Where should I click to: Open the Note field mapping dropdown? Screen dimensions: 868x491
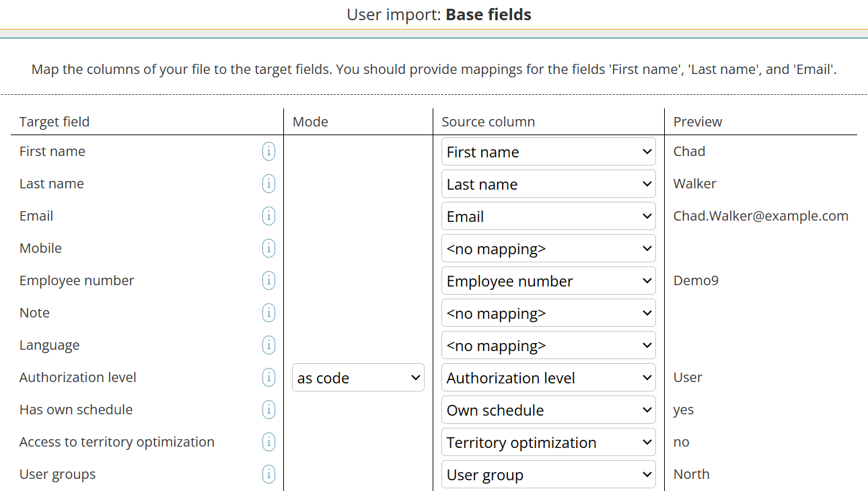(548, 312)
